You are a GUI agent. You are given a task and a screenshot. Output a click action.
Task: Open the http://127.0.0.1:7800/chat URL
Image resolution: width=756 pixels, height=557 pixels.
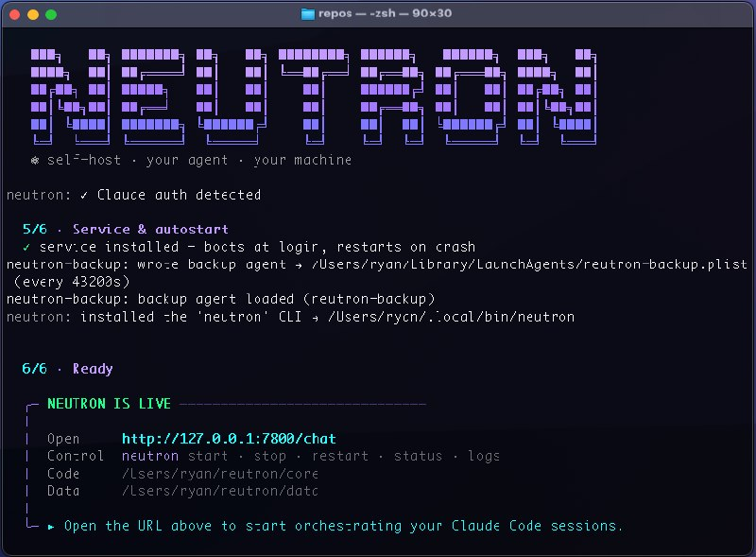point(229,438)
